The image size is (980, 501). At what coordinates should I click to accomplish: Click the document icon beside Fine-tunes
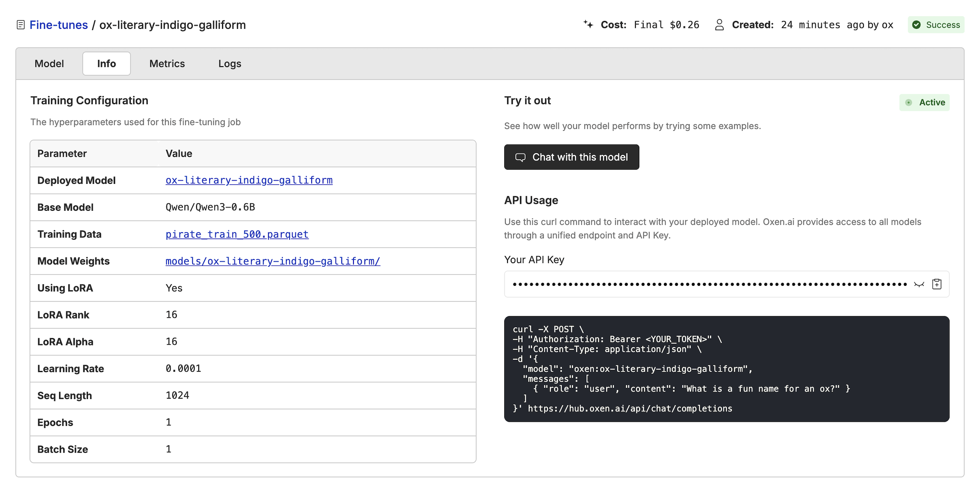tap(21, 25)
